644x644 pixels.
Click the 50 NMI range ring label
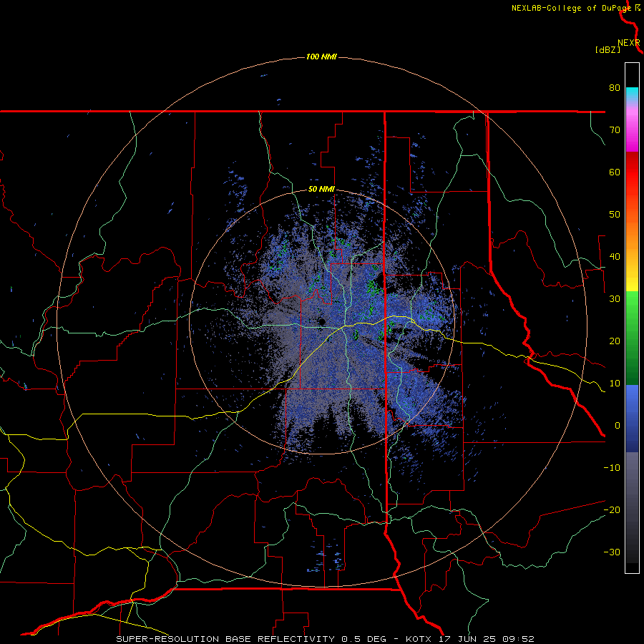click(321, 190)
